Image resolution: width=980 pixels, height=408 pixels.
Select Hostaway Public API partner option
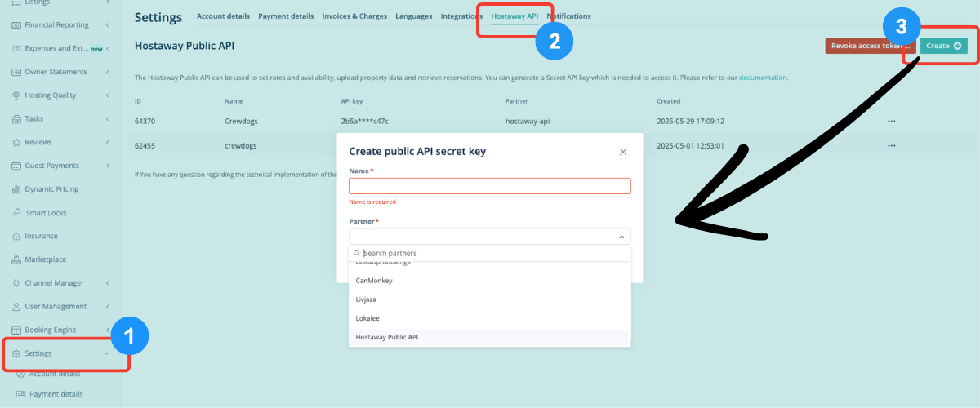pyautogui.click(x=489, y=337)
